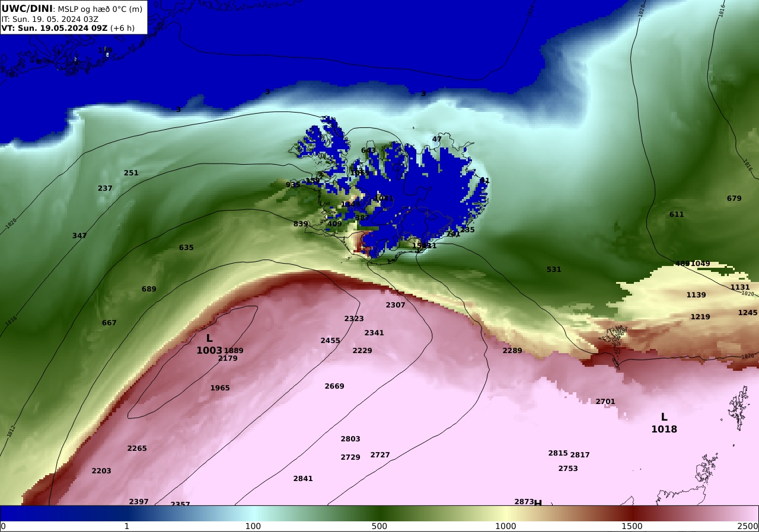Click the colorbar tick label 0
This screenshot has width=759, height=532.
[x=3, y=526]
